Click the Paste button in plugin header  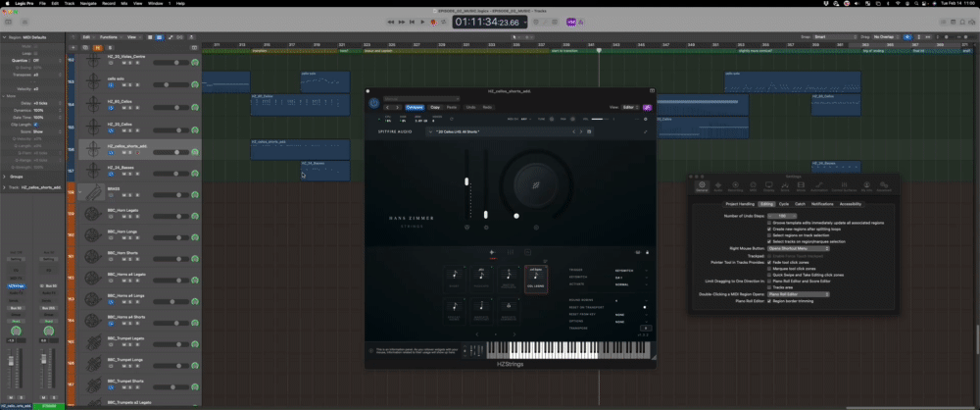(452, 107)
